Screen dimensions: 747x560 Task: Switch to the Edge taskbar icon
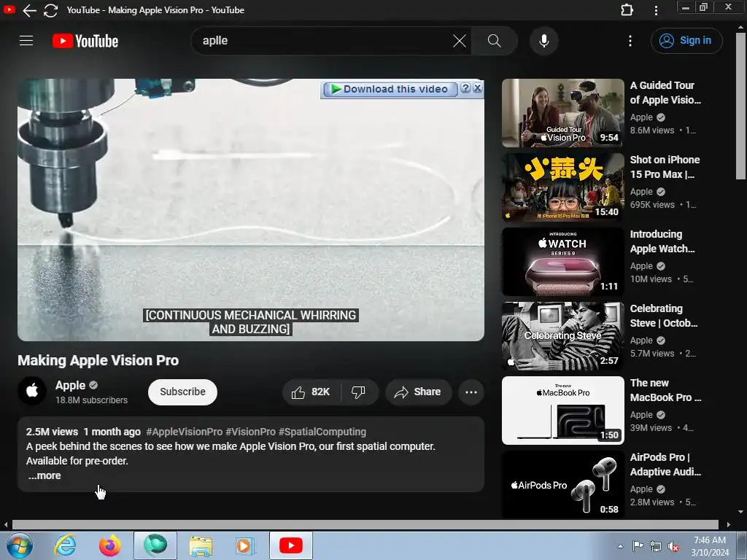click(155, 545)
